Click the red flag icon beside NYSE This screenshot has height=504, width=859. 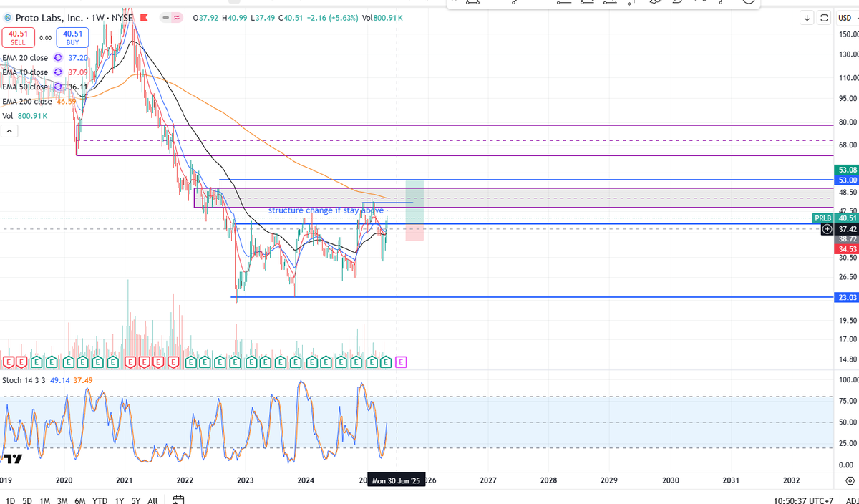(144, 17)
